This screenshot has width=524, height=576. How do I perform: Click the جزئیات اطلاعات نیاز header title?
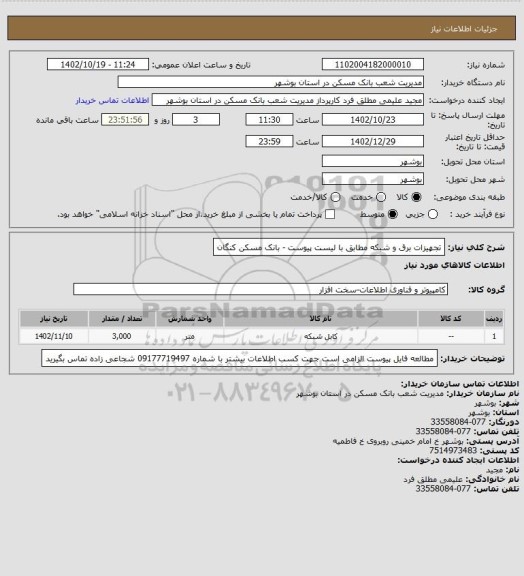[x=464, y=29]
